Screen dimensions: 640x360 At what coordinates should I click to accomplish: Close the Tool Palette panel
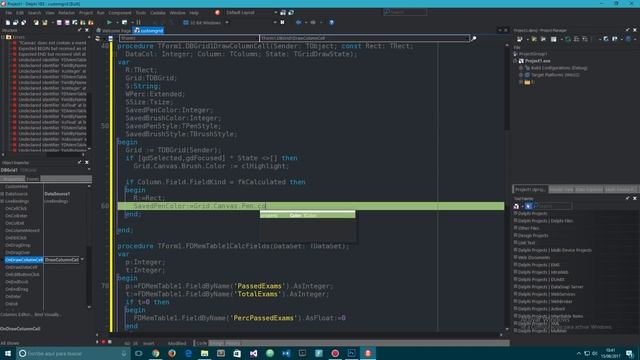[x=635, y=198]
